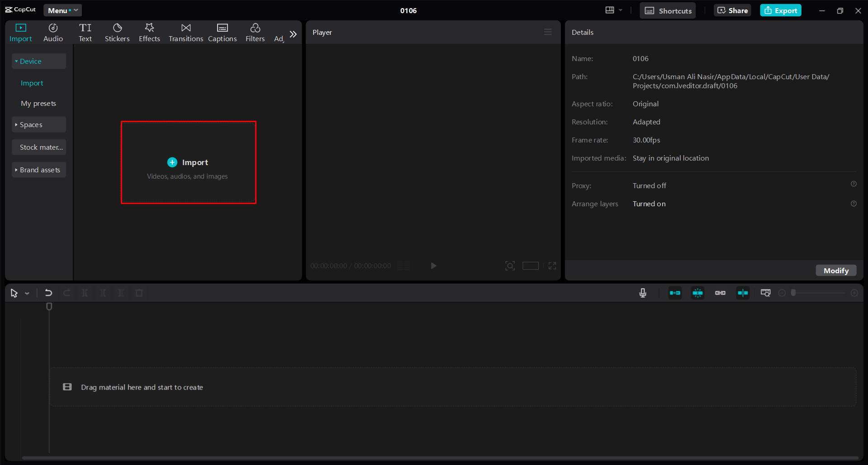Open the Captions panel

222,32
